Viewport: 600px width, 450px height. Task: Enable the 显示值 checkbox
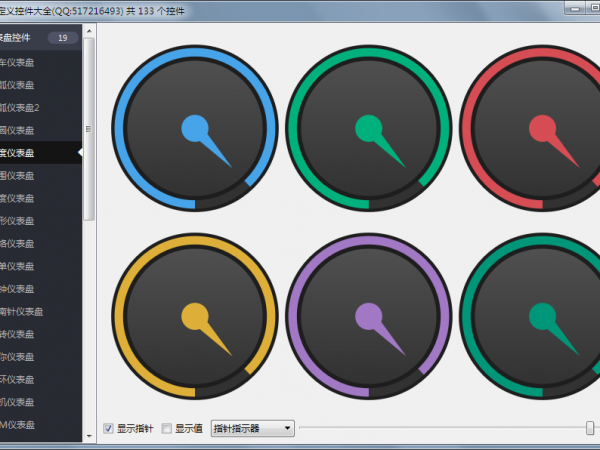(x=167, y=428)
